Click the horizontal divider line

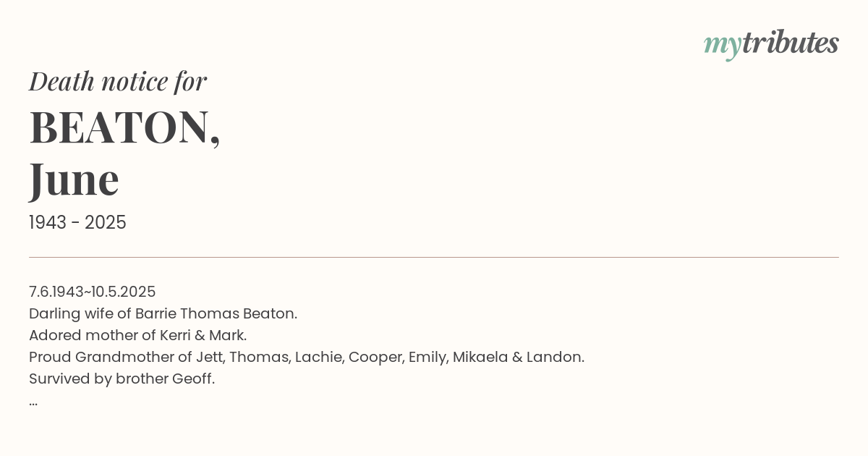coord(434,257)
